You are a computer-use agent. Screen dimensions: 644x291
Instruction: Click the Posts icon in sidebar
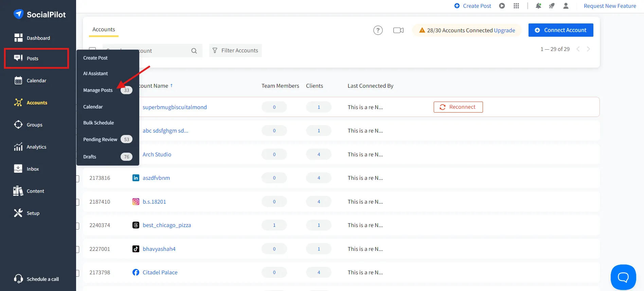pos(18,58)
